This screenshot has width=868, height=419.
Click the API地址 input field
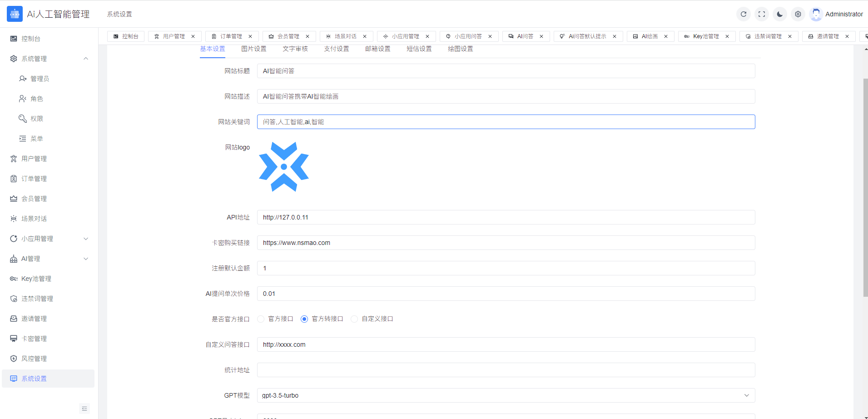click(x=506, y=217)
